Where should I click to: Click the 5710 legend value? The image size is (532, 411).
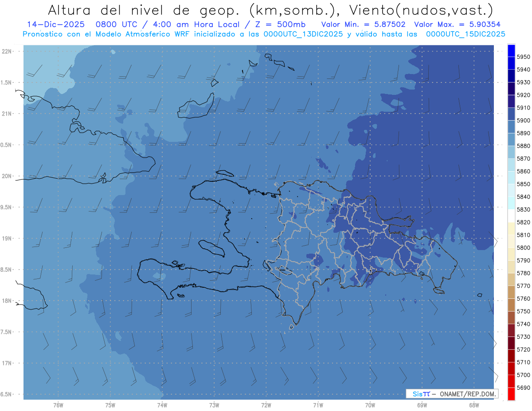pyautogui.click(x=523, y=362)
